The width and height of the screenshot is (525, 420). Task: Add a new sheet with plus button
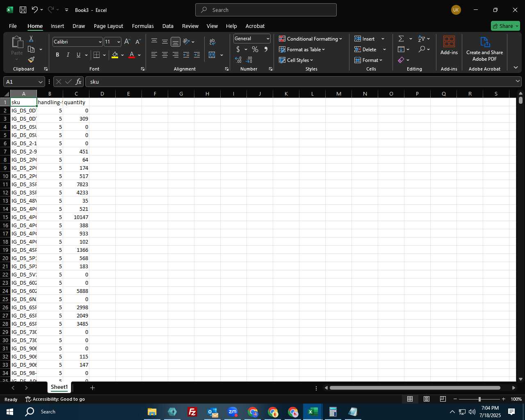point(92,388)
